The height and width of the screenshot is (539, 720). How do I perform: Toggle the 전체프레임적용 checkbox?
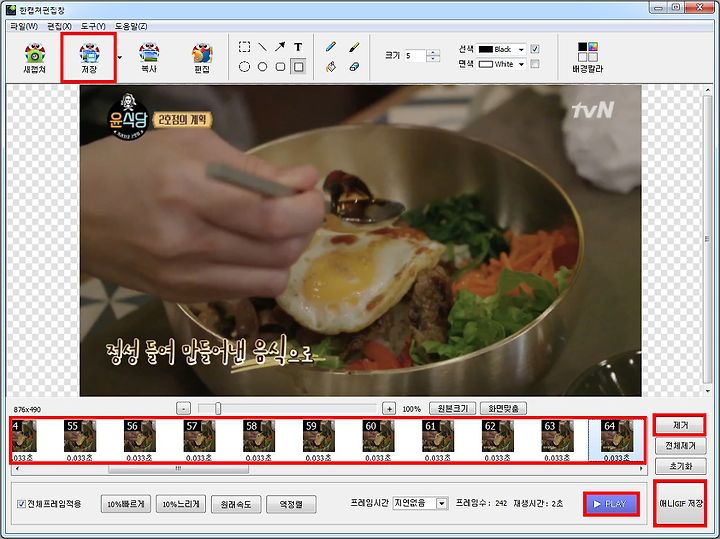21,504
